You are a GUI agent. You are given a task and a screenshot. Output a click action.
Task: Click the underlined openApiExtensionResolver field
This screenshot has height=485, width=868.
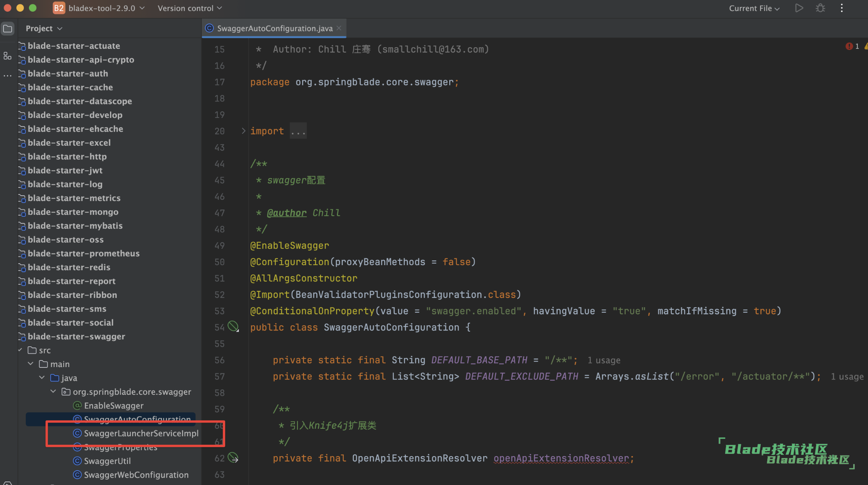coord(561,458)
